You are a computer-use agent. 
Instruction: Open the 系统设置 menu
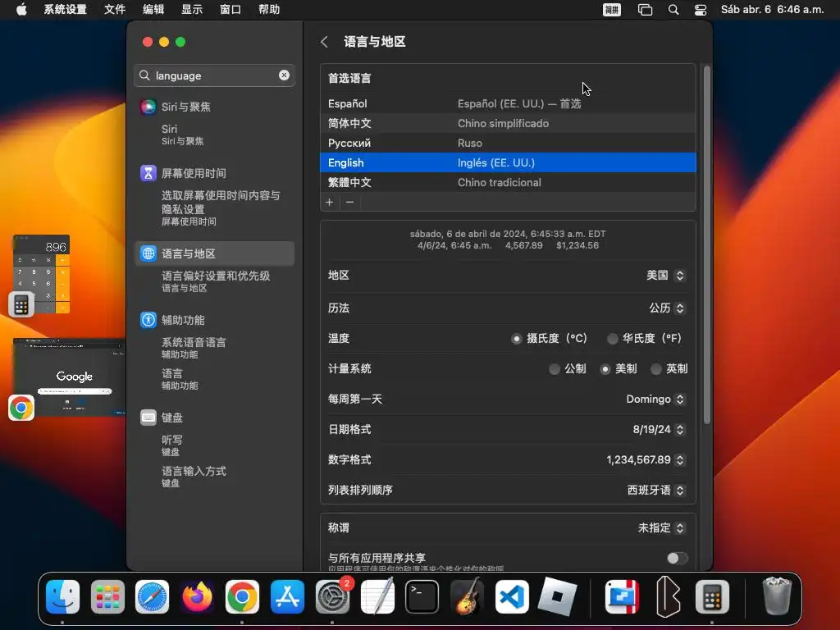pyautogui.click(x=65, y=10)
